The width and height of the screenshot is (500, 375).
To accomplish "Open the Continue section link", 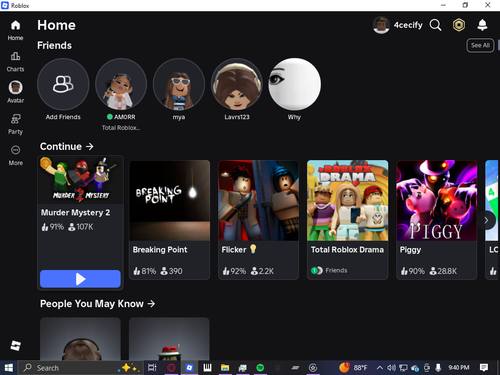I will point(67,146).
